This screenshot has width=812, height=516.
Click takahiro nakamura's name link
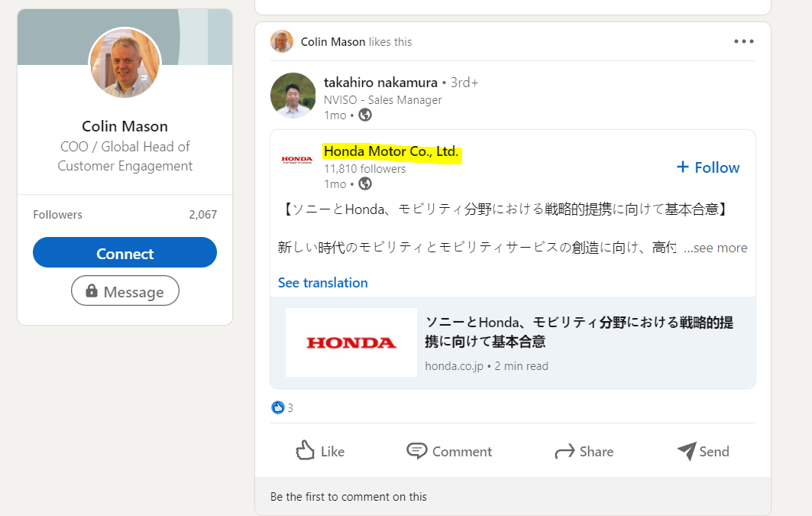coord(380,83)
